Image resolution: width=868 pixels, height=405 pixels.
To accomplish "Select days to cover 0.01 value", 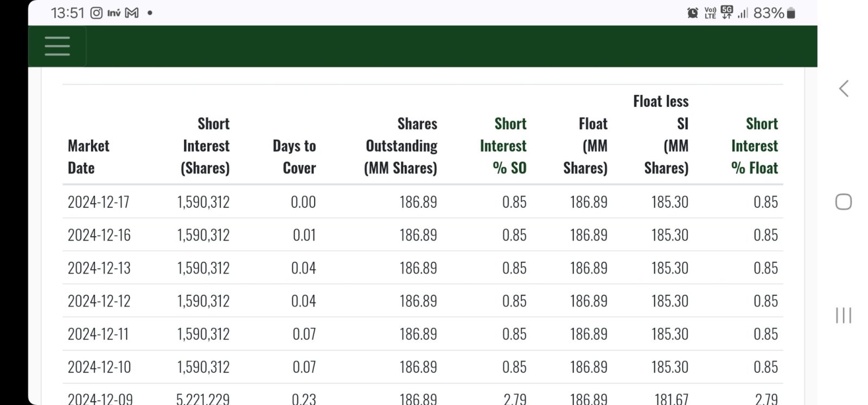I will coord(304,235).
